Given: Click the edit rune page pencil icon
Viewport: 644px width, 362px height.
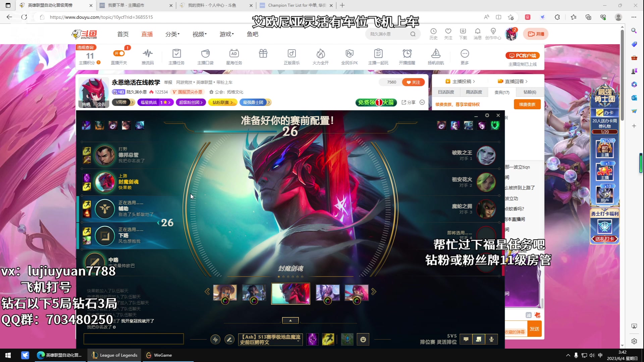Looking at the screenshot, I should point(229,340).
